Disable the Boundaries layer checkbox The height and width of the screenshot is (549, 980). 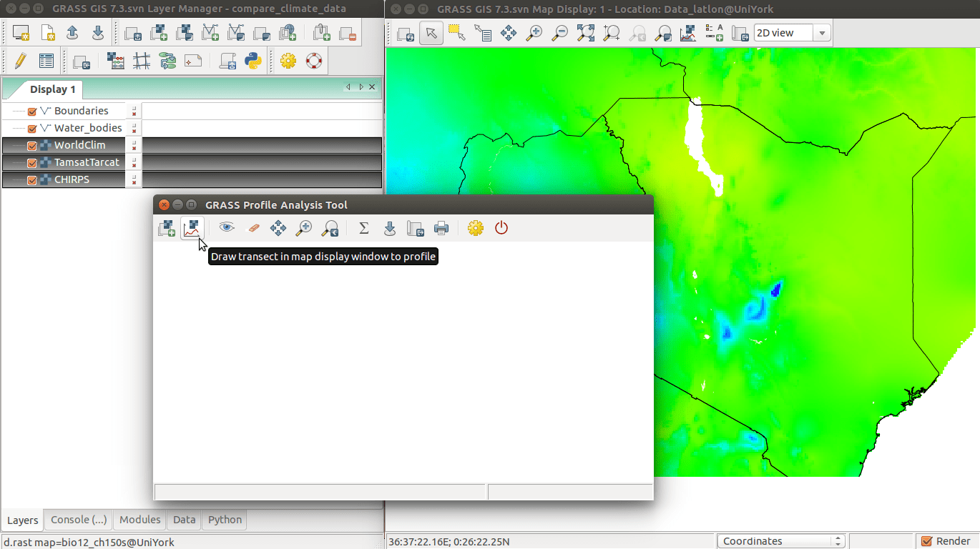[x=32, y=110]
